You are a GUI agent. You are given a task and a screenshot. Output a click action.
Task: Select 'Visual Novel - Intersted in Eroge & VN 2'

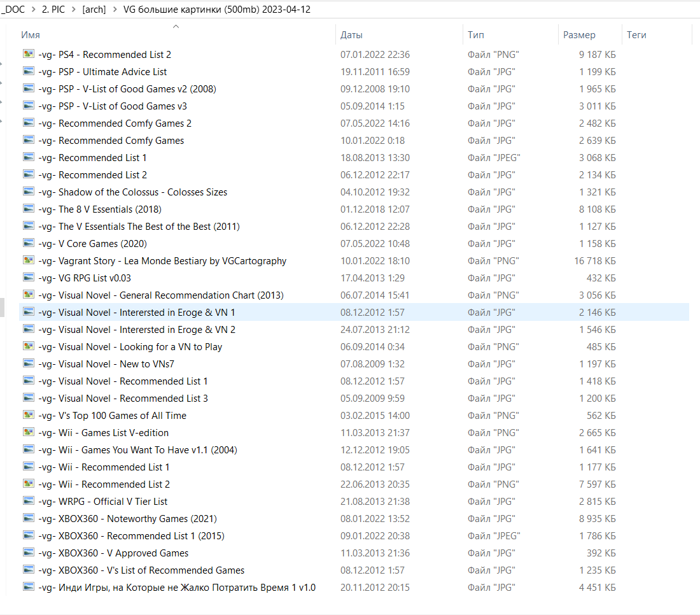point(137,330)
